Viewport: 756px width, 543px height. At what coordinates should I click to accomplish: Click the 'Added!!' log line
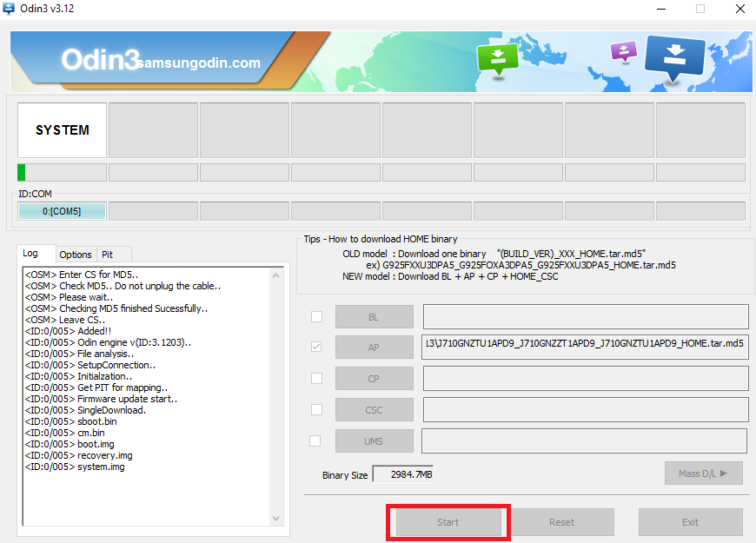pos(68,331)
